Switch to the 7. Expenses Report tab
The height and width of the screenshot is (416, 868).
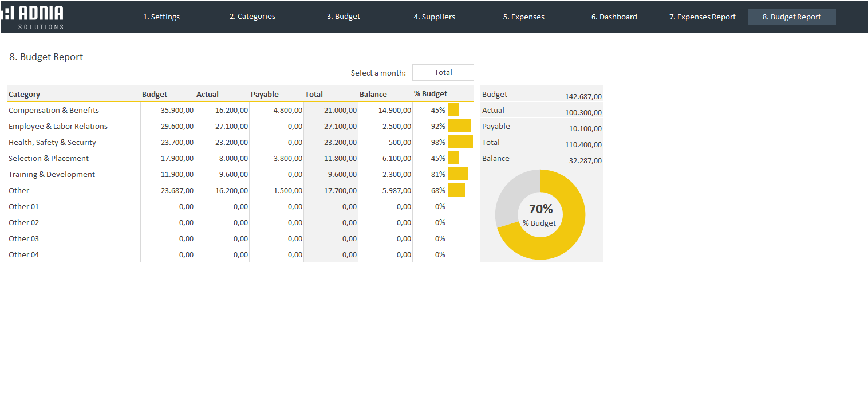tap(702, 17)
